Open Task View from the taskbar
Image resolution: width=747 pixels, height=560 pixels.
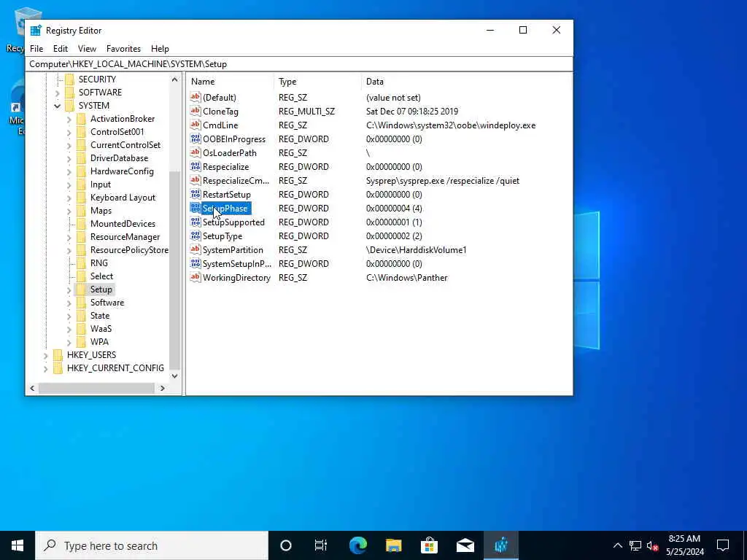(321, 545)
